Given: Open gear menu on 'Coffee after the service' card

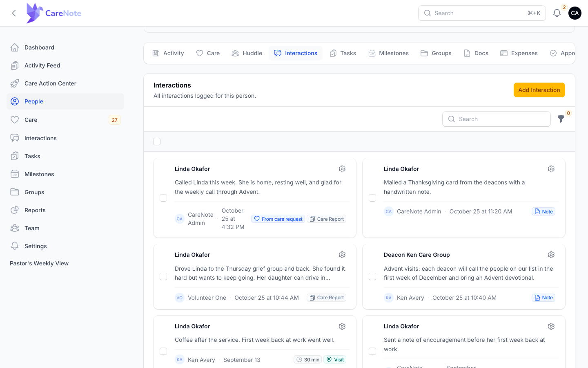Looking at the screenshot, I should pos(342,326).
